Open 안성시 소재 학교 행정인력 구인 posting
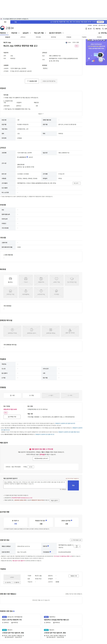The image size is (107, 644). pos(12,620)
